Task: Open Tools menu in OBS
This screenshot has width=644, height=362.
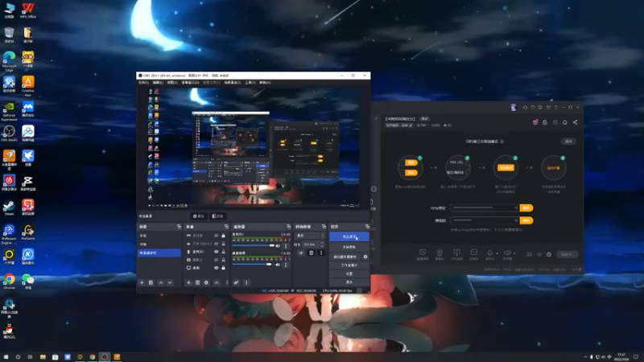Action: click(250, 83)
